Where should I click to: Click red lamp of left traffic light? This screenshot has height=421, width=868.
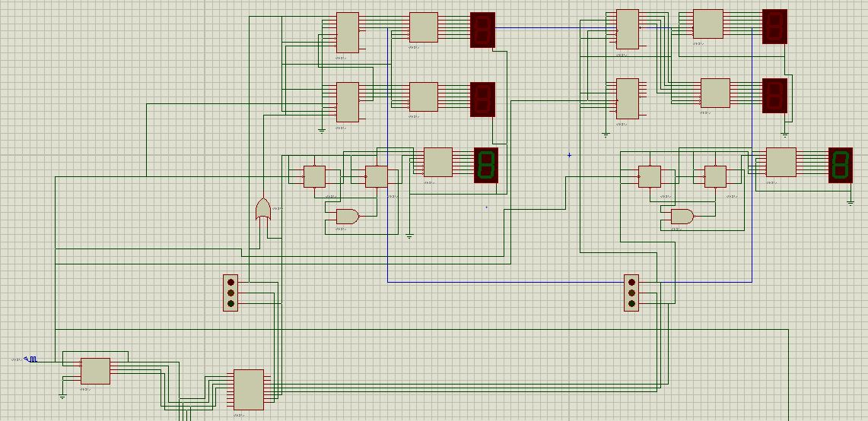(231, 282)
